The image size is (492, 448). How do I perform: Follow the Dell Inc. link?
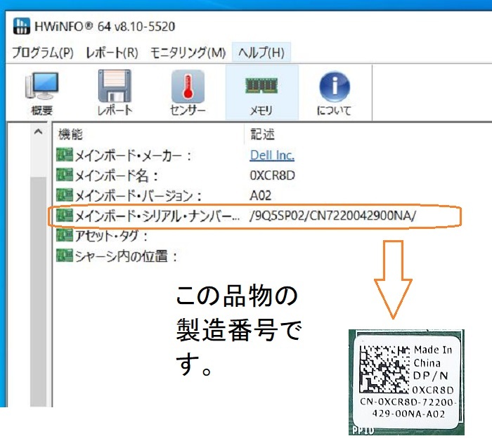click(x=272, y=155)
